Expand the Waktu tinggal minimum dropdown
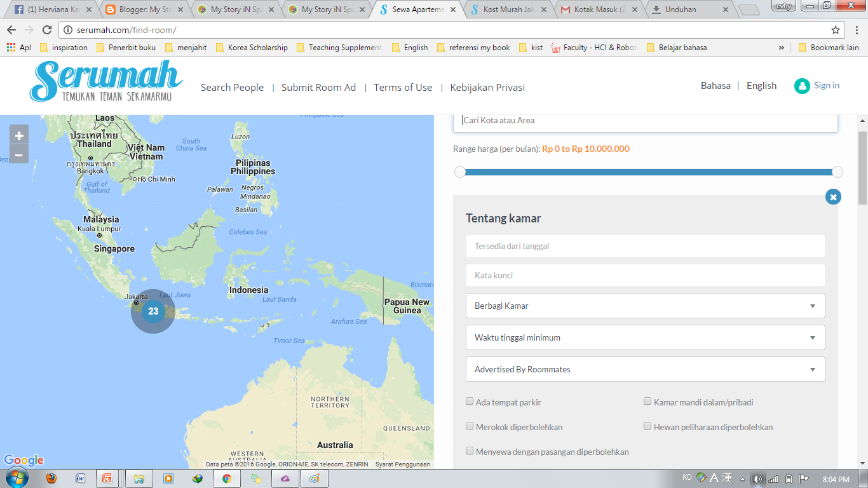 [x=645, y=337]
